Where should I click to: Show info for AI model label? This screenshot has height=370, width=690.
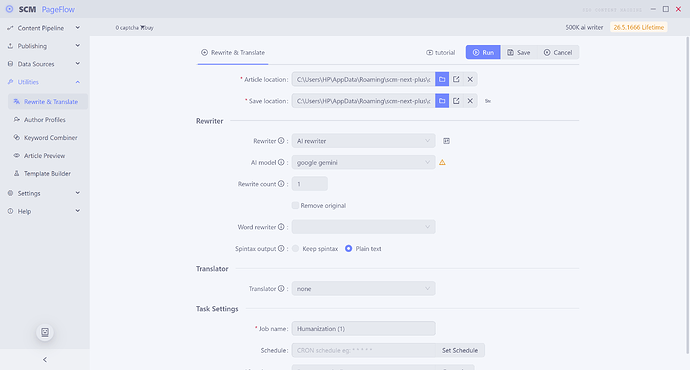[x=281, y=162]
